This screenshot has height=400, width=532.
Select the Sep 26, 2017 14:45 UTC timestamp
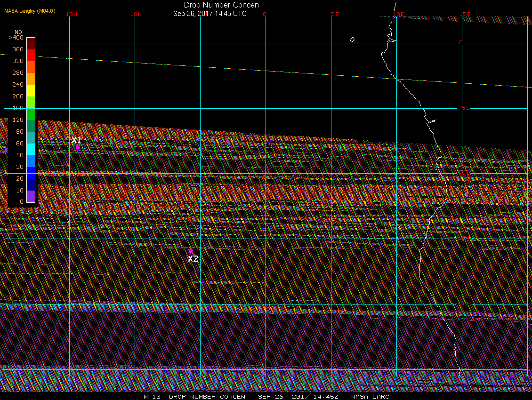tap(210, 14)
